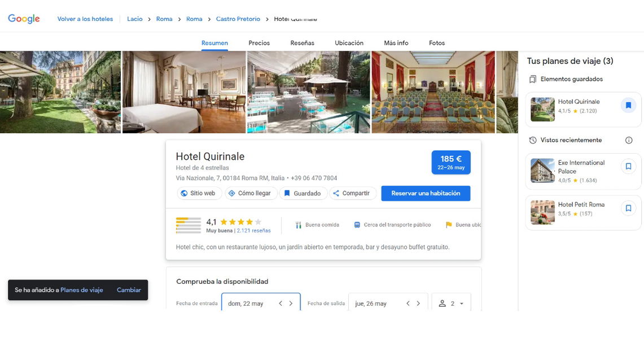Click the Sitio web globe button

(x=199, y=193)
